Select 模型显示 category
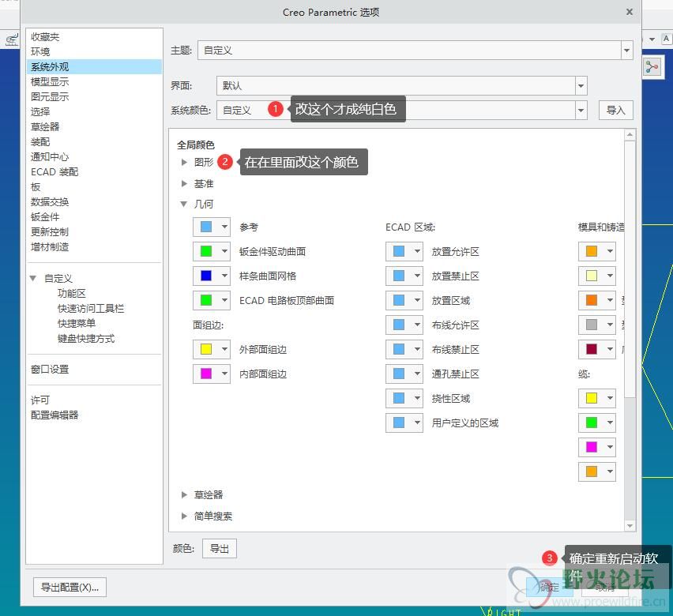Screen dimensions: 673x616 pyautogui.click(x=50, y=82)
